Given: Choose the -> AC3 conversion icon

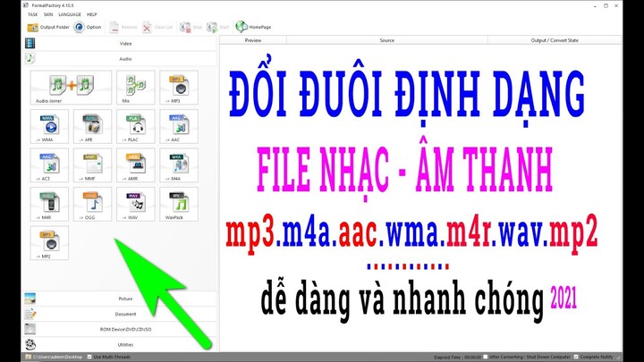Looking at the screenshot, I should pyautogui.click(x=49, y=165).
